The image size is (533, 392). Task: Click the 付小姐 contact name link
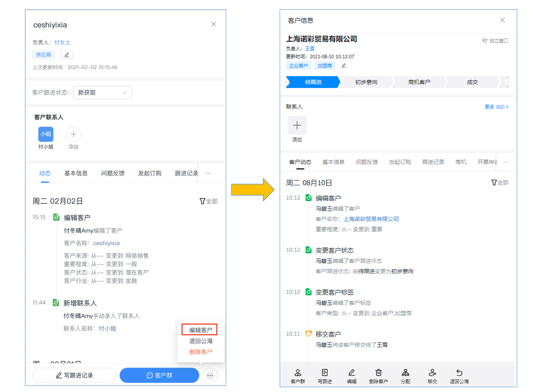[107, 328]
